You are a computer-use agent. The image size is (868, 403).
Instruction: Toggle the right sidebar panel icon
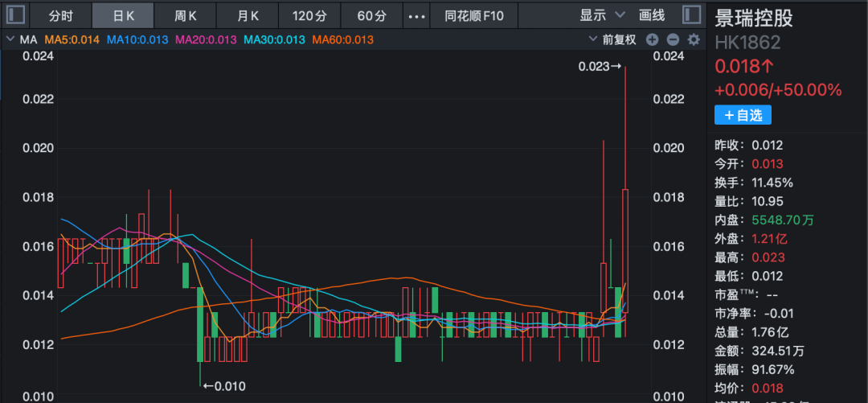pos(690,15)
